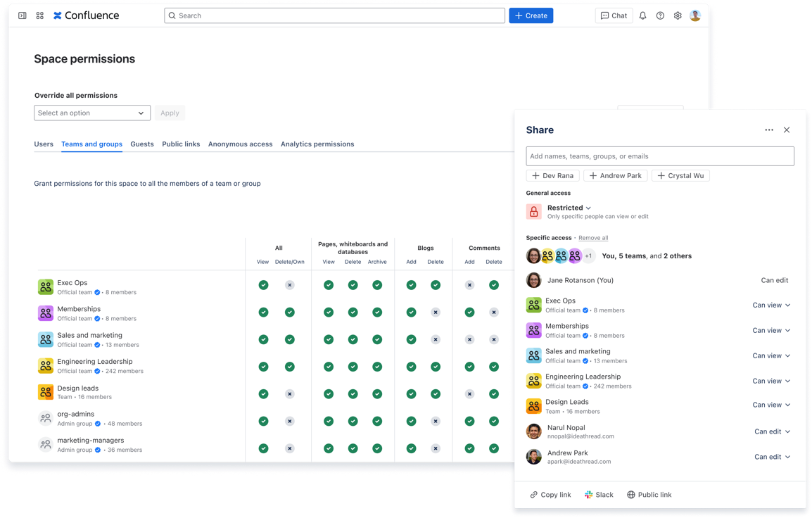
Task: Change Exec Ops Can view access level
Action: click(771, 305)
